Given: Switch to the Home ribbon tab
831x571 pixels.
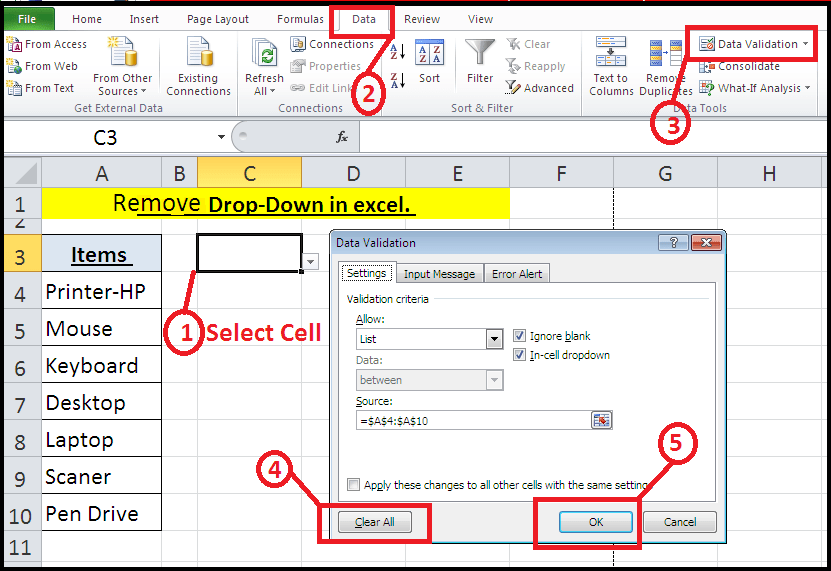Looking at the screenshot, I should 87,19.
